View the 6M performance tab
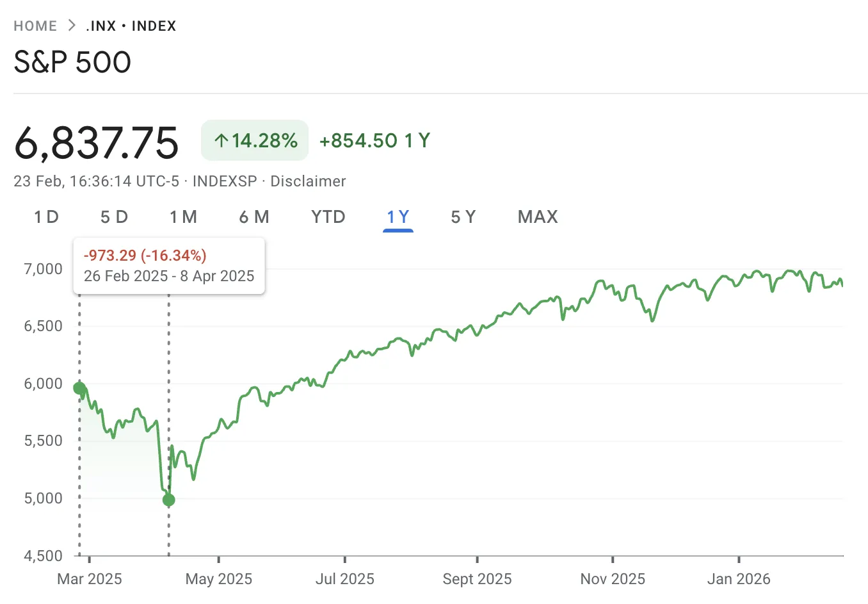868x604 pixels. [x=254, y=217]
